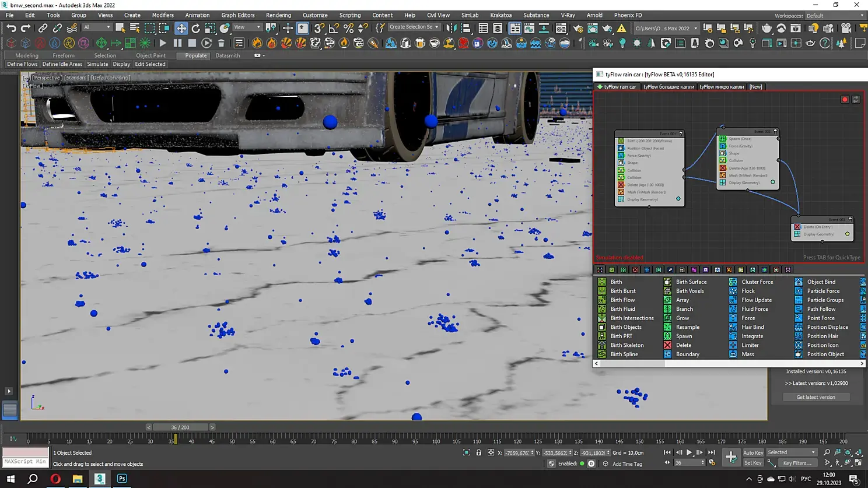Toggle the selection lock padlock
The height and width of the screenshot is (488, 868).
[478, 453]
